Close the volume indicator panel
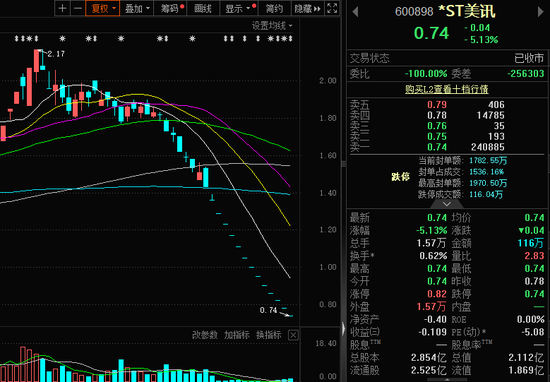The width and height of the screenshot is (550, 382). click(293, 335)
